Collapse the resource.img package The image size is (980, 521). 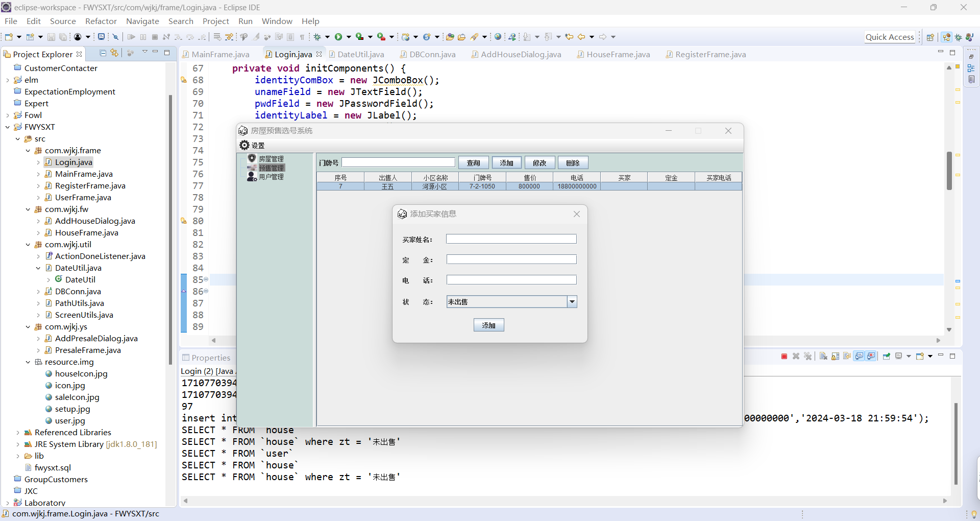[x=28, y=362]
